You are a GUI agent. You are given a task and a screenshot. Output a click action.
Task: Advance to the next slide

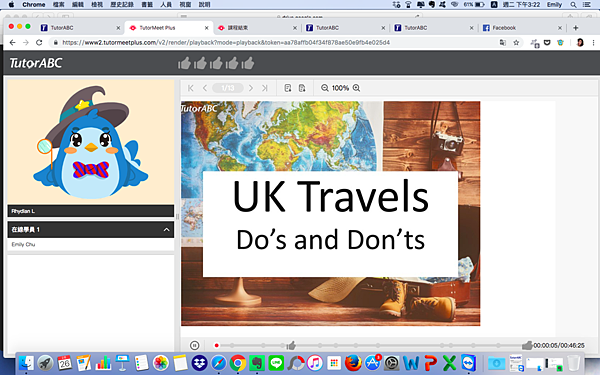click(x=251, y=88)
